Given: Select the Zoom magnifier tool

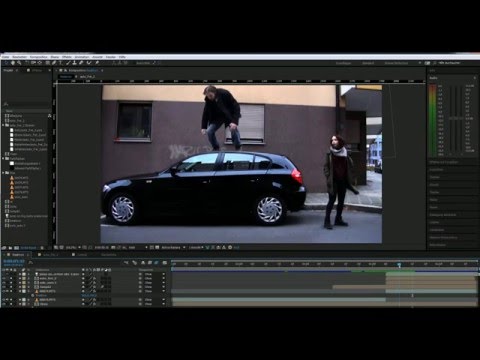Looking at the screenshot, I should 19,63.
